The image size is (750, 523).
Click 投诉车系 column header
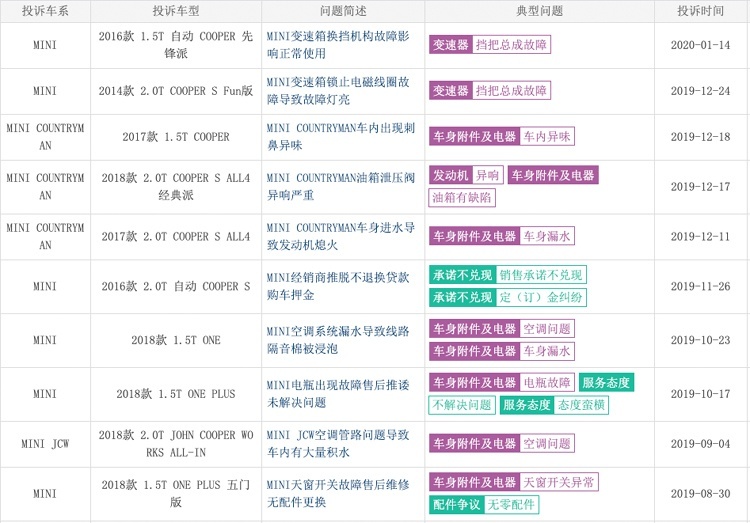(45, 11)
